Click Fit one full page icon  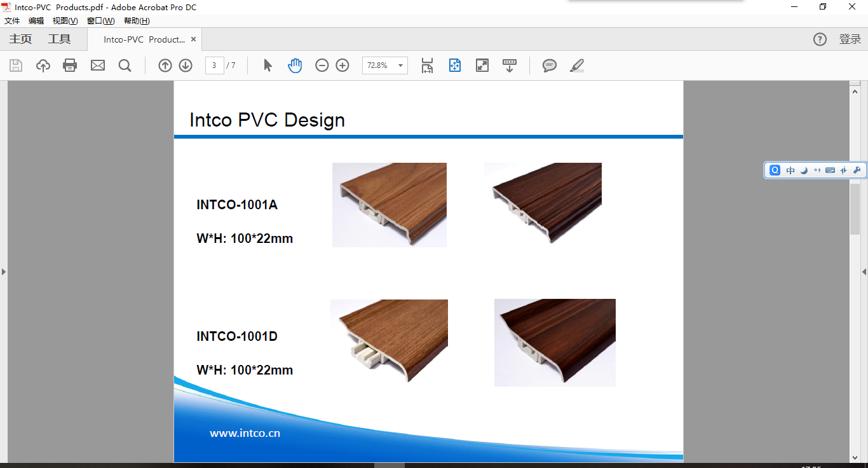pos(455,65)
